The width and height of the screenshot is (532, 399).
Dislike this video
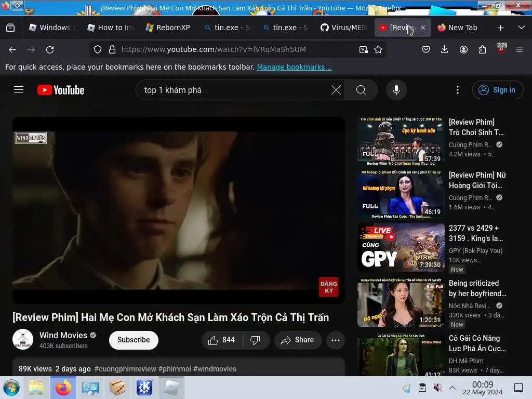pyautogui.click(x=256, y=340)
